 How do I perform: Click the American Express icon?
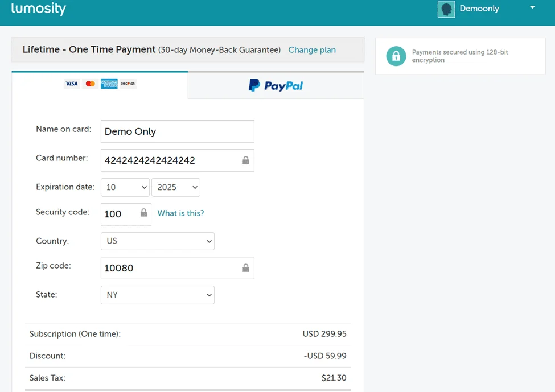coord(109,84)
